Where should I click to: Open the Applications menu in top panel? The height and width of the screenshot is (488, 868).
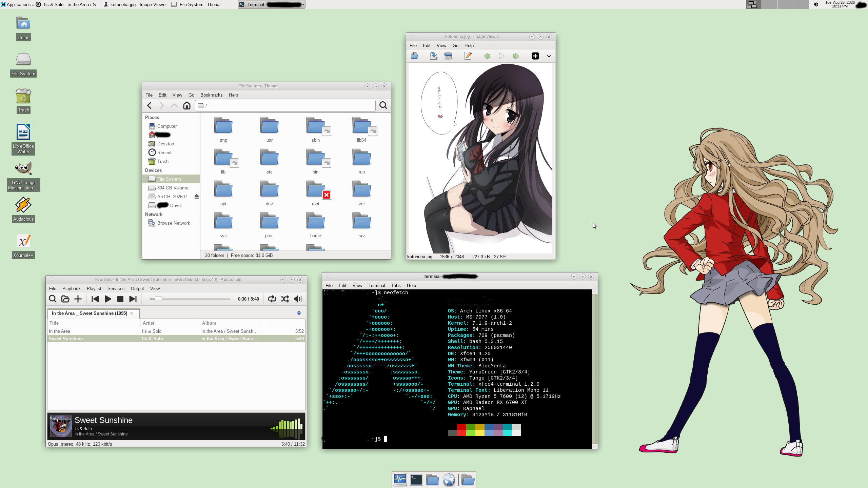coord(16,4)
